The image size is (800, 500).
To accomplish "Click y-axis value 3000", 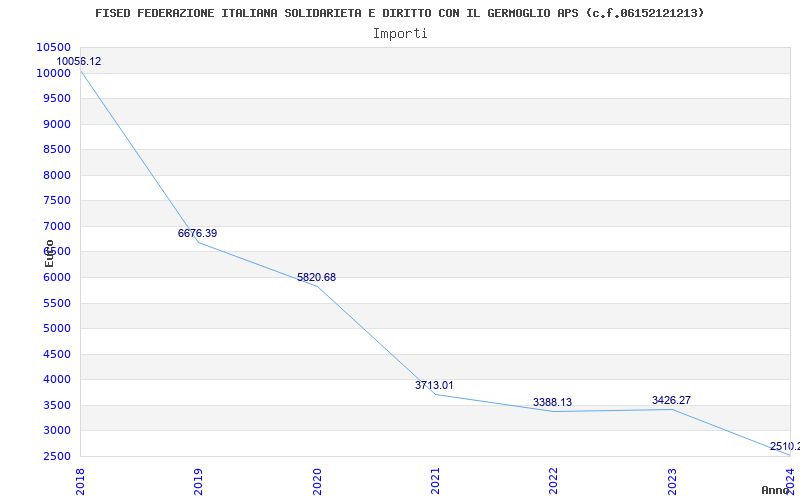I will click(57, 431).
